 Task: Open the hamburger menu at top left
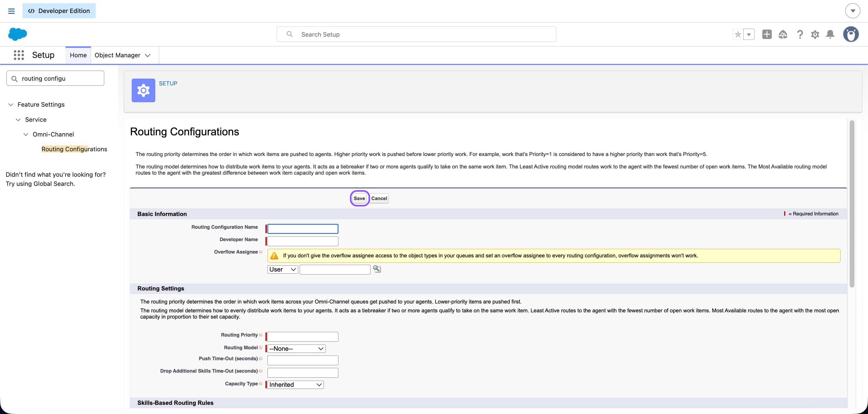(11, 11)
